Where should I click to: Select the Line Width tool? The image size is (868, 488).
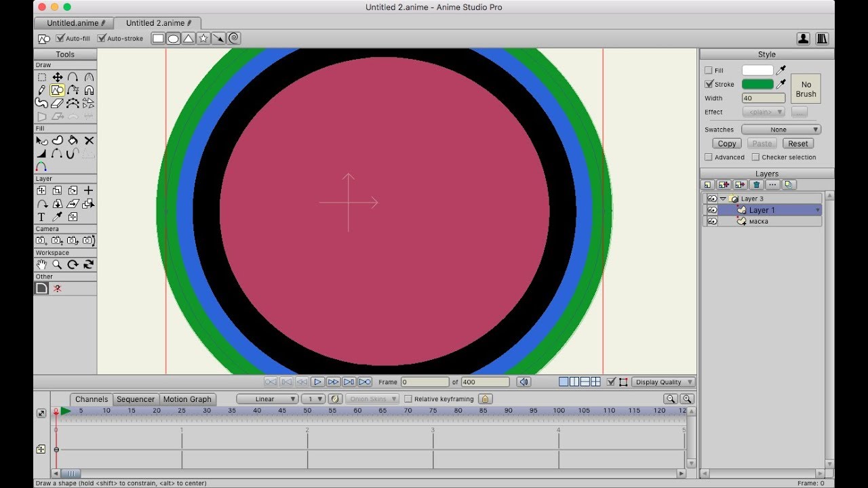[42, 153]
